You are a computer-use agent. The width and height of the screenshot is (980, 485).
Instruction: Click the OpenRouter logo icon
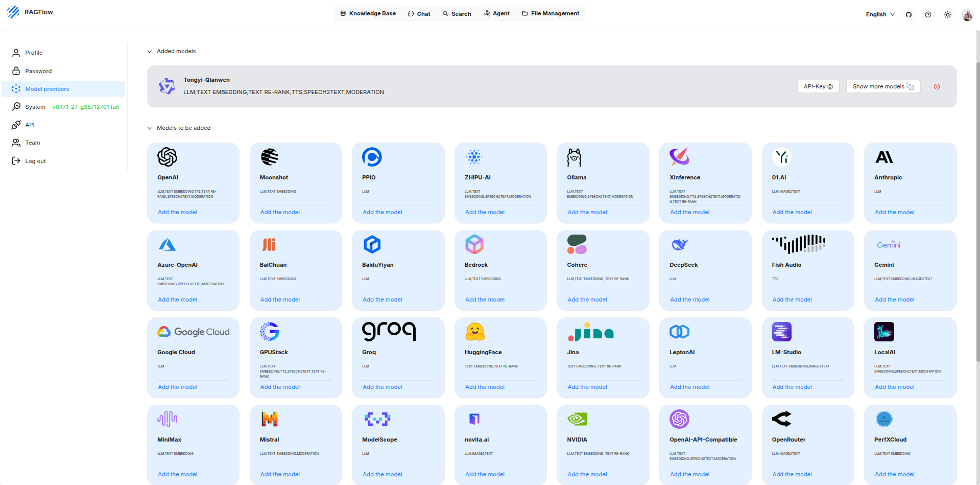[782, 419]
